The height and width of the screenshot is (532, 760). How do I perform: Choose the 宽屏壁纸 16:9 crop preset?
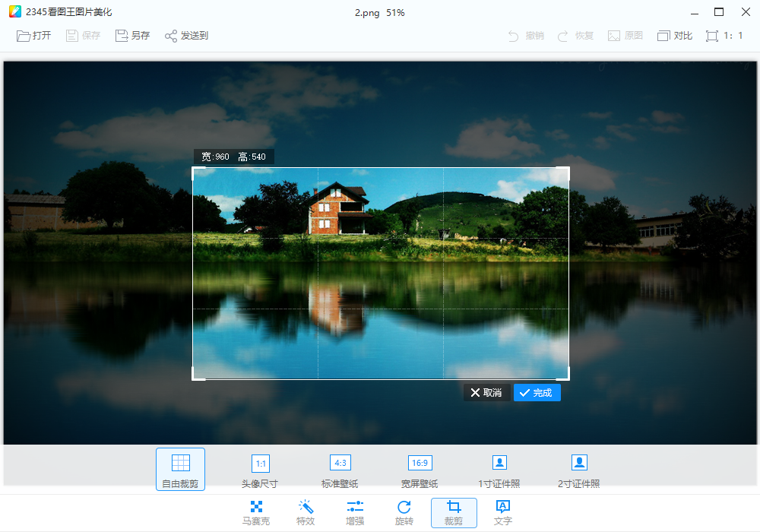(x=420, y=469)
